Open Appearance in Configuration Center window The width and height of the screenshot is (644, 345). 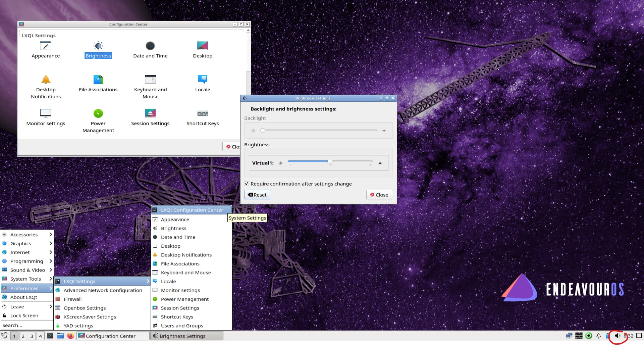click(46, 50)
